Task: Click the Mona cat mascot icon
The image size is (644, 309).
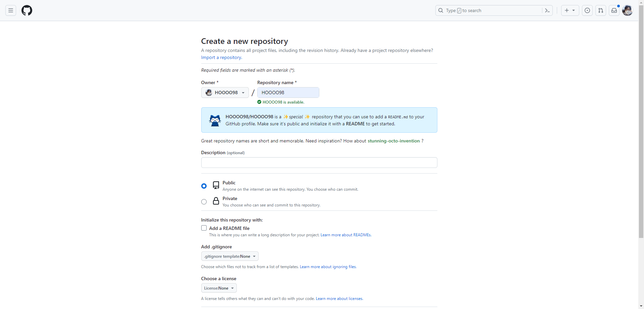Action: coord(215,120)
